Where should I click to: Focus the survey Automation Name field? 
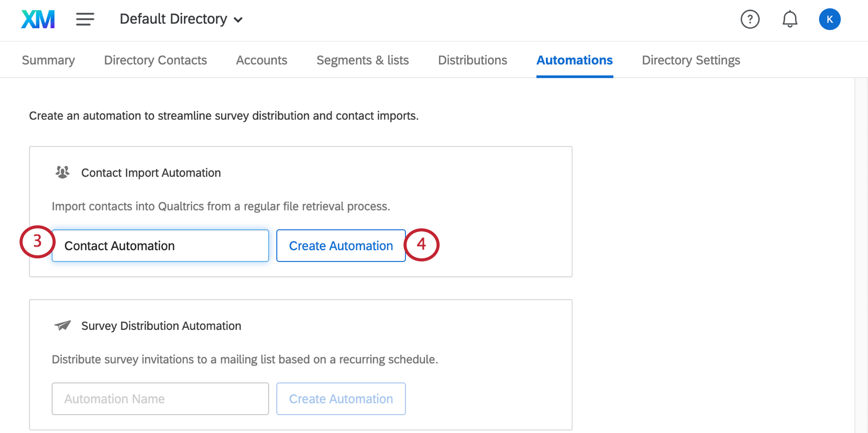pyautogui.click(x=160, y=399)
